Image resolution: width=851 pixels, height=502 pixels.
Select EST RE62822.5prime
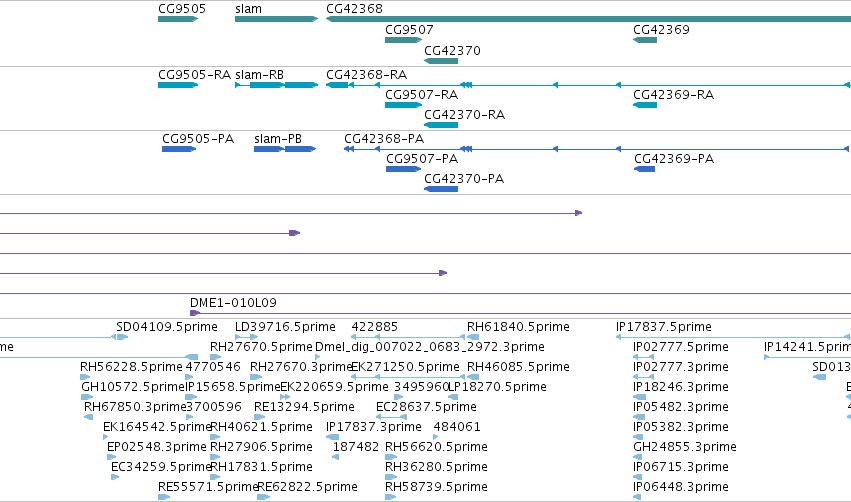pos(307,487)
